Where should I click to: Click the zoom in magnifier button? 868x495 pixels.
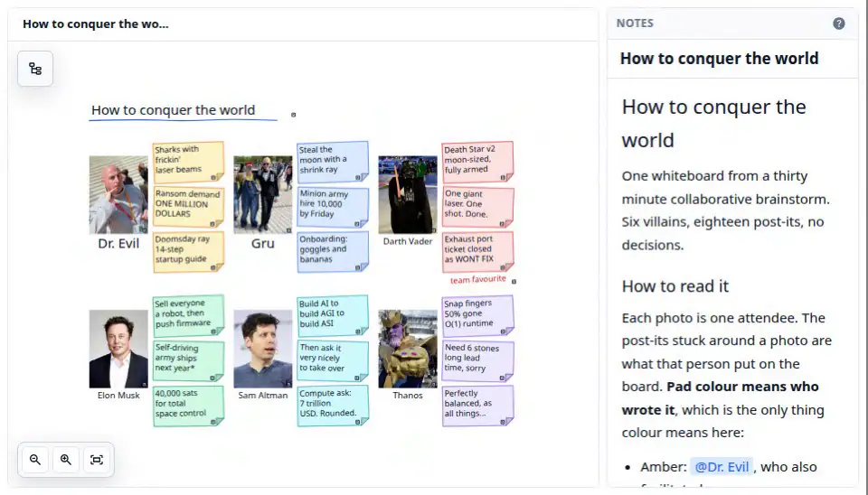[66, 460]
